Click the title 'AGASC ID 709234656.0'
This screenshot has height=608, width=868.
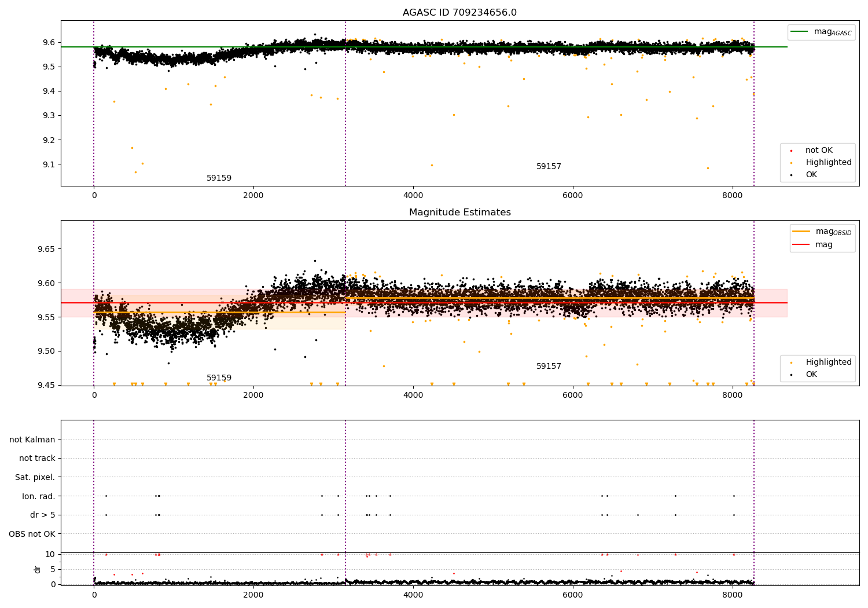[x=459, y=13]
